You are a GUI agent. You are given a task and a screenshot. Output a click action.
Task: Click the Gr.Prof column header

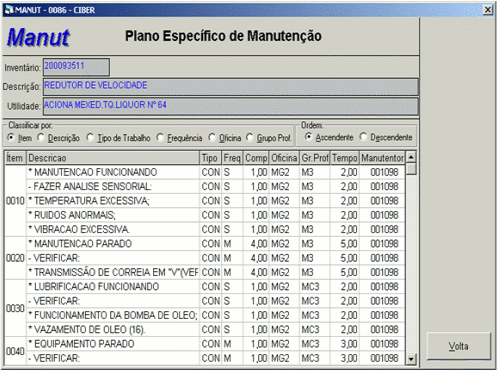pyautogui.click(x=315, y=158)
